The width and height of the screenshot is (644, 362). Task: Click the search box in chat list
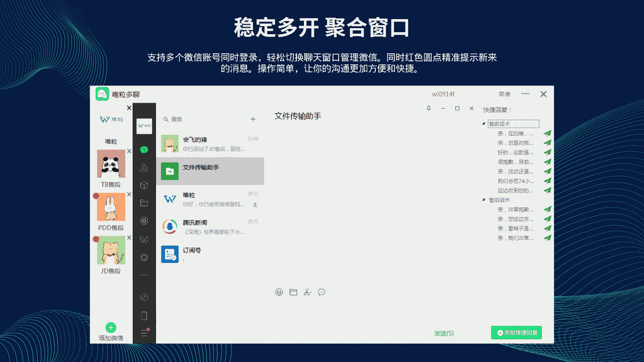click(201, 119)
